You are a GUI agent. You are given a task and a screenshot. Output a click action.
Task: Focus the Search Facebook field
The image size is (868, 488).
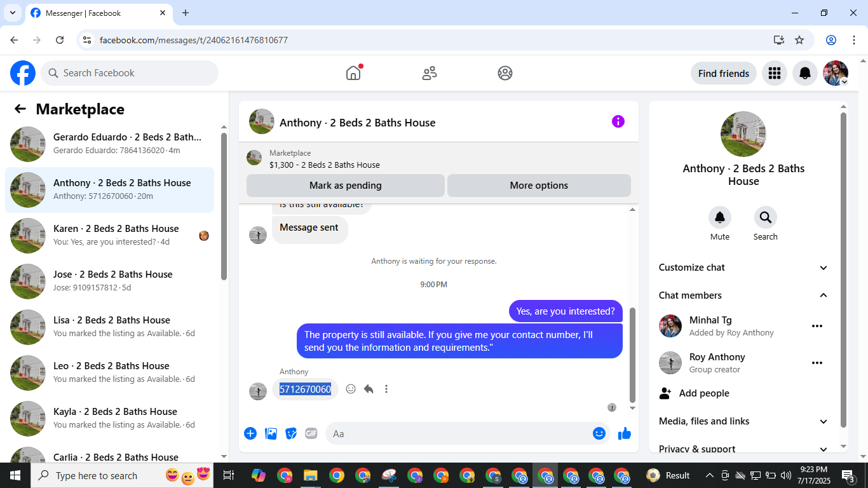pyautogui.click(x=130, y=73)
